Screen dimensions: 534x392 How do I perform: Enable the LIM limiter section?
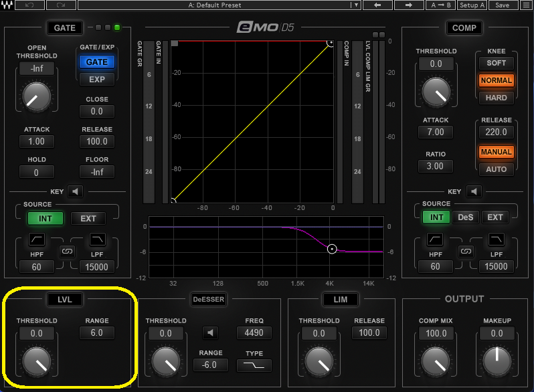339,299
